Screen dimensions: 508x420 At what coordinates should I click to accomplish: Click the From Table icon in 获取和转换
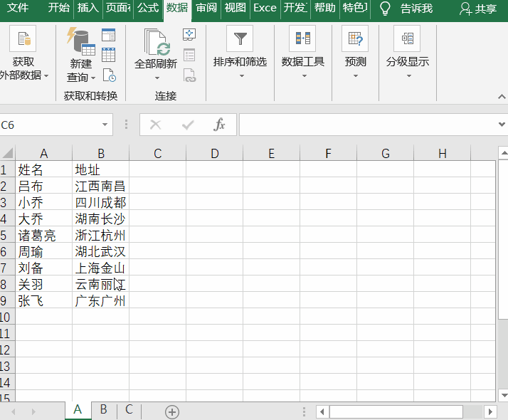pos(108,55)
